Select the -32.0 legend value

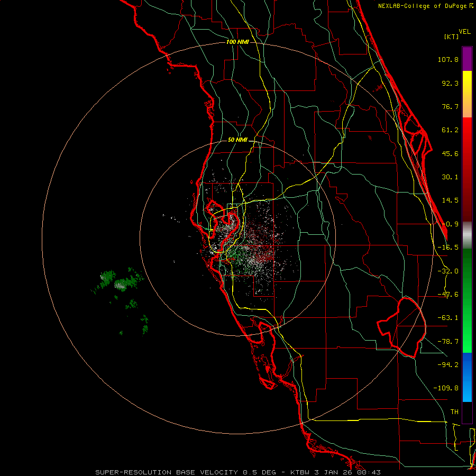point(448,271)
